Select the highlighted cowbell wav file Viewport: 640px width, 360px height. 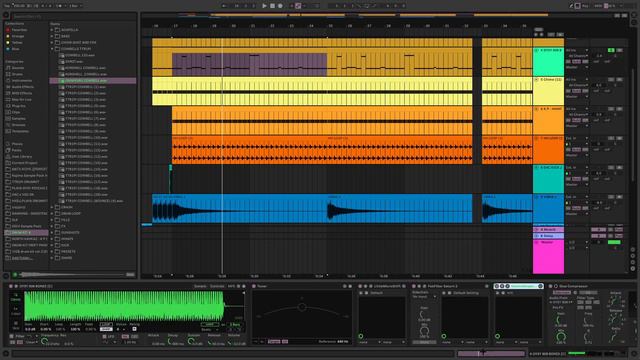[93, 81]
